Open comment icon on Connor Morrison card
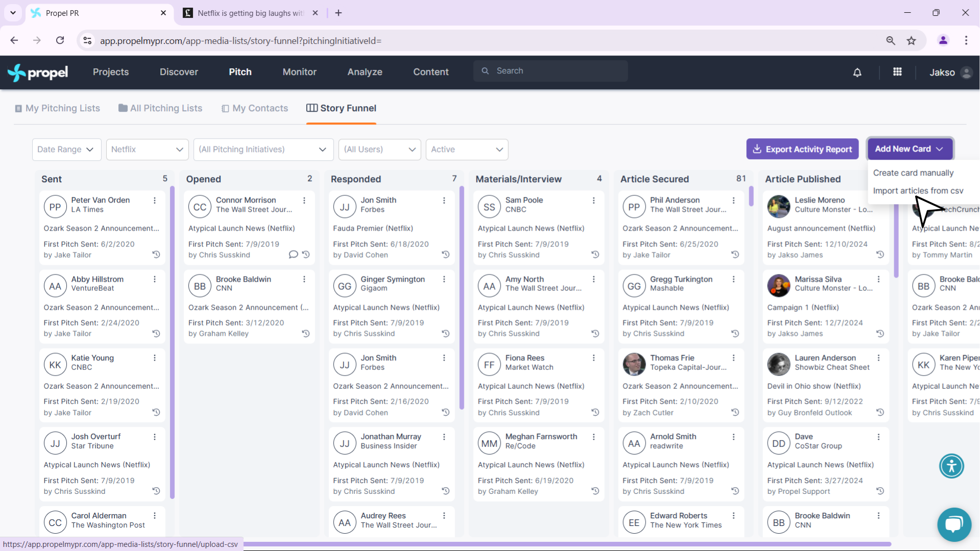The image size is (980, 551). tap(293, 255)
